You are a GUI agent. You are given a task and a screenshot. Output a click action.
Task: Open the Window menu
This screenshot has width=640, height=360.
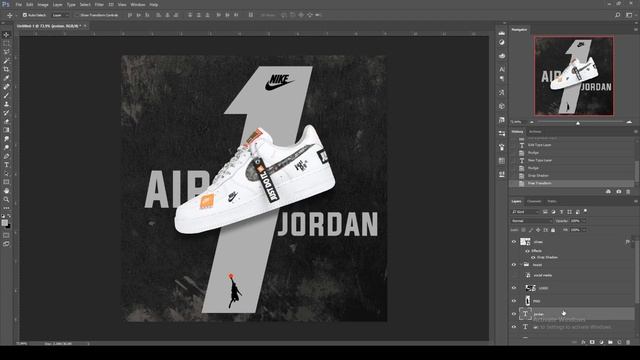tap(138, 4)
